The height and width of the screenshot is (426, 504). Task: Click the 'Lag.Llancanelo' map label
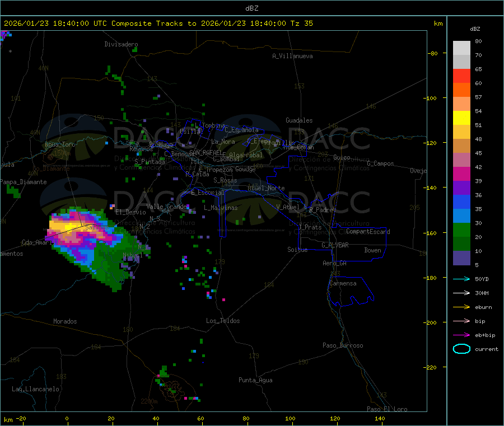pyautogui.click(x=36, y=389)
